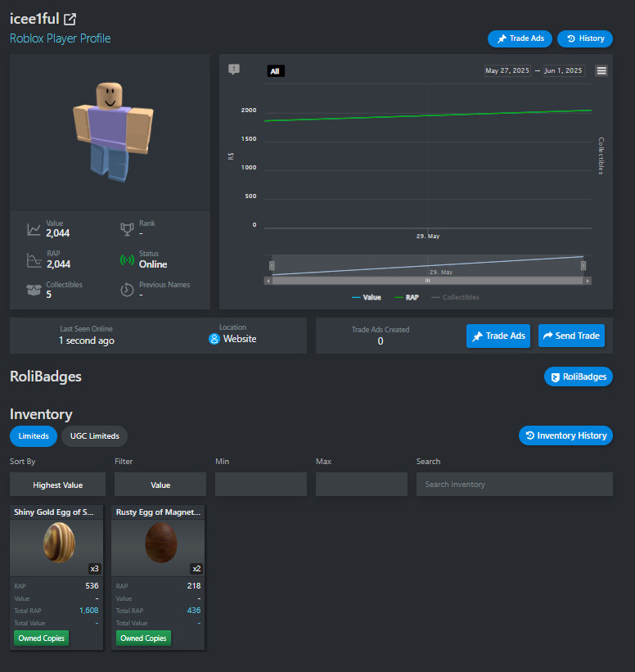Click the Min value input field
Viewport: 635px width, 672px height.
(x=261, y=485)
